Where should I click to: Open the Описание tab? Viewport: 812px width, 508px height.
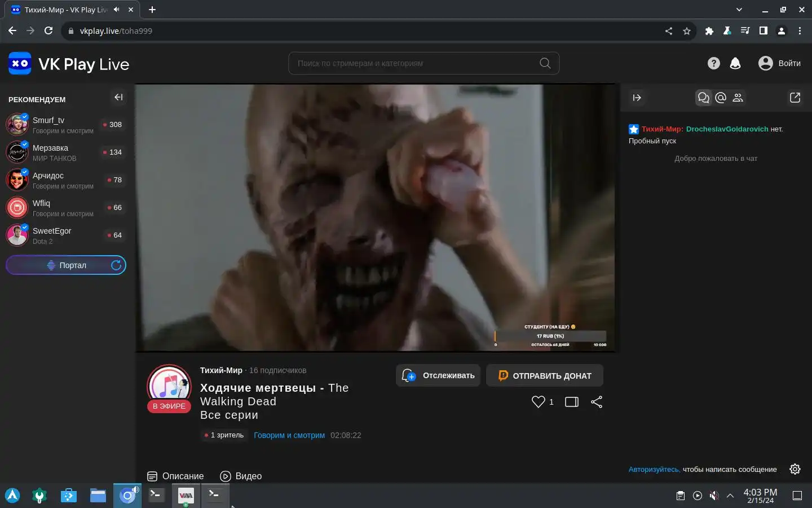click(x=175, y=476)
